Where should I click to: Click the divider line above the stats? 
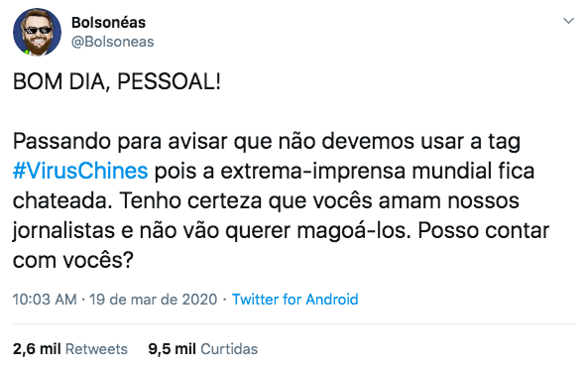click(294, 323)
